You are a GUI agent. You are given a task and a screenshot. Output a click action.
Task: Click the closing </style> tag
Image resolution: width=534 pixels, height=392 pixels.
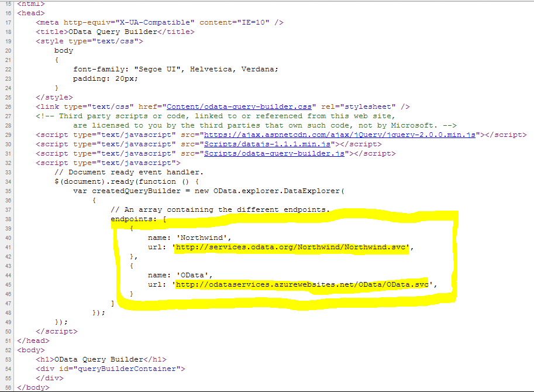pyautogui.click(x=54, y=97)
